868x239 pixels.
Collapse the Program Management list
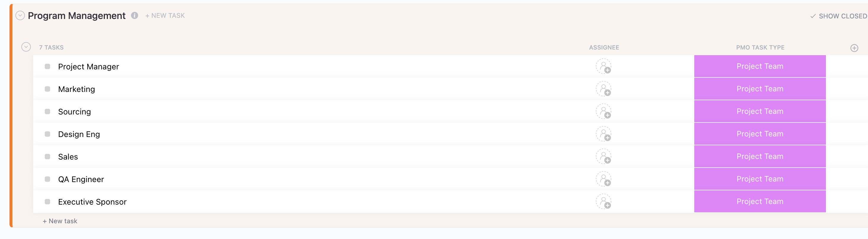(20, 15)
